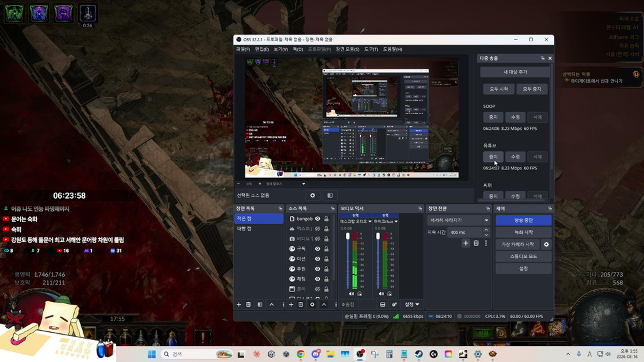Click the 스튜디오 모드 button

tap(523, 257)
